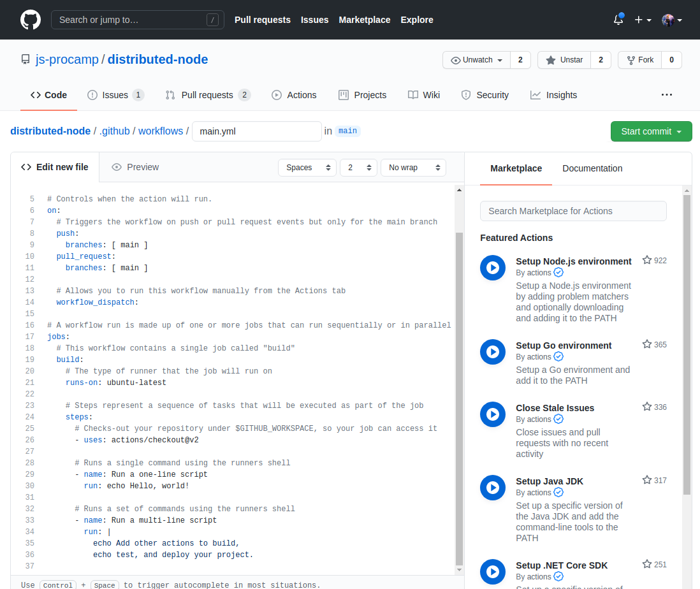Click the distributed-node breadcrumb link

[x=50, y=131]
